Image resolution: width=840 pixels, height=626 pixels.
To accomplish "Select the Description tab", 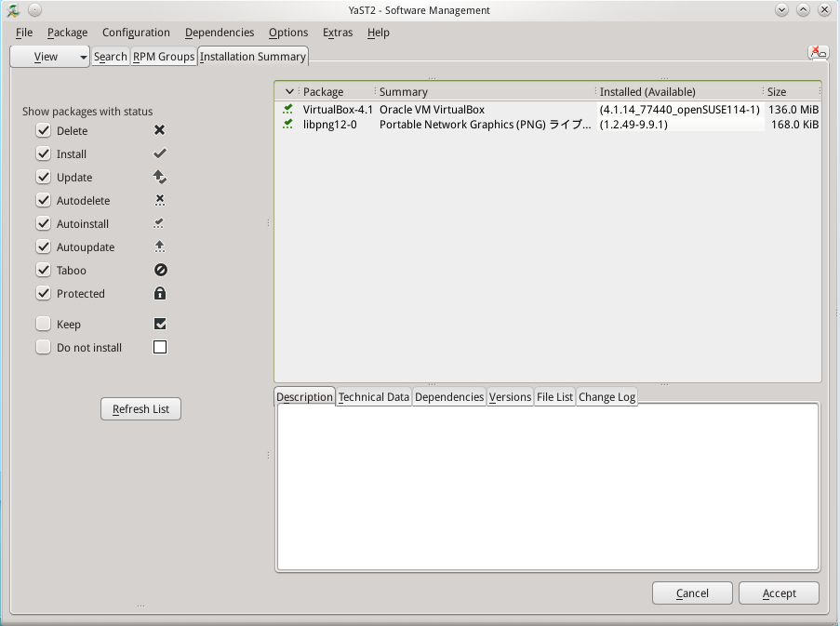I will pyautogui.click(x=304, y=397).
